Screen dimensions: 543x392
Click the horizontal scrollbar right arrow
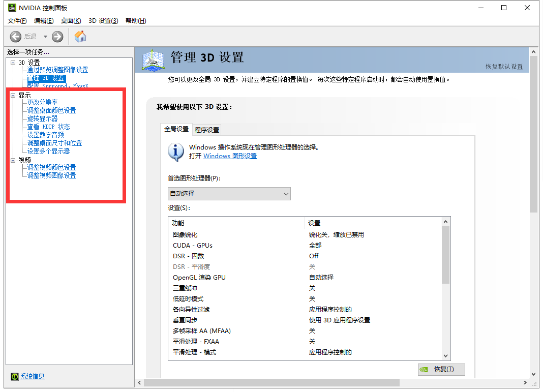(525, 383)
